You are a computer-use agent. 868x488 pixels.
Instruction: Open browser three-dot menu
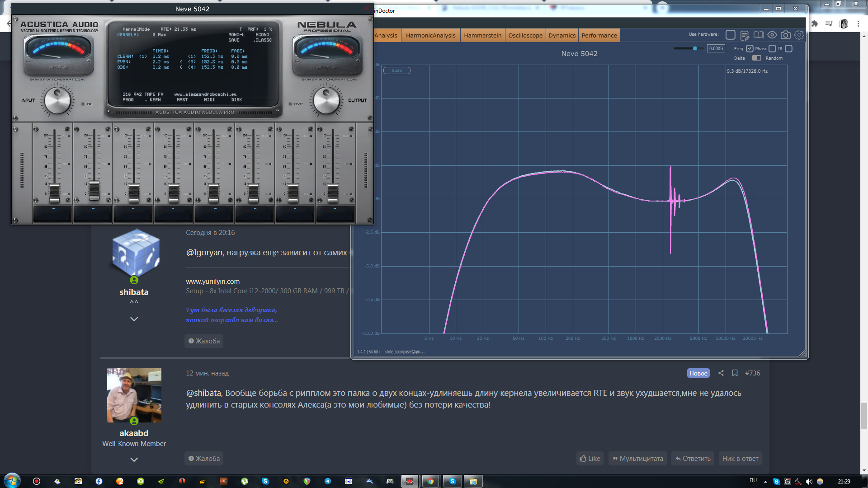click(x=858, y=23)
